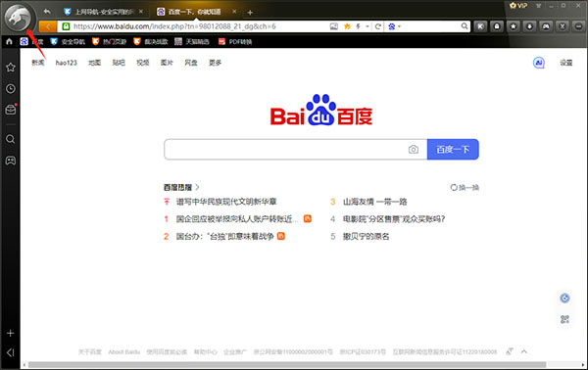Click the Baidu logo image

(x=321, y=110)
